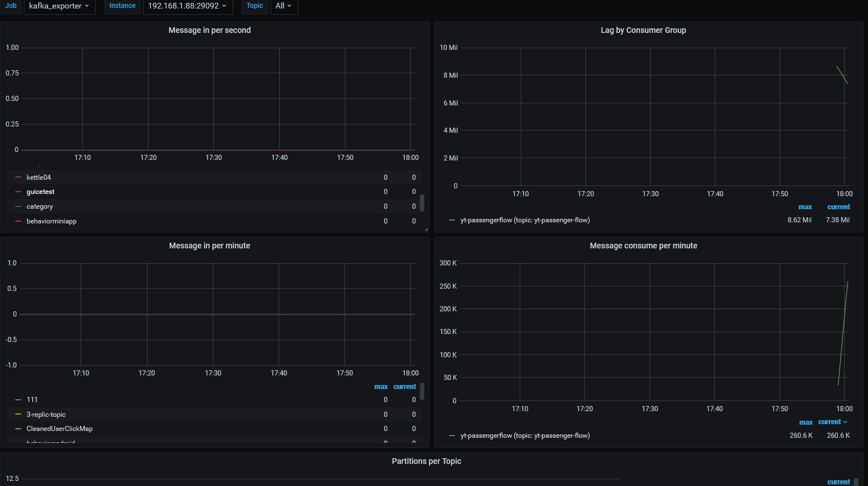Click the Instance variable label
The height and width of the screenshot is (486, 868).
click(x=123, y=6)
